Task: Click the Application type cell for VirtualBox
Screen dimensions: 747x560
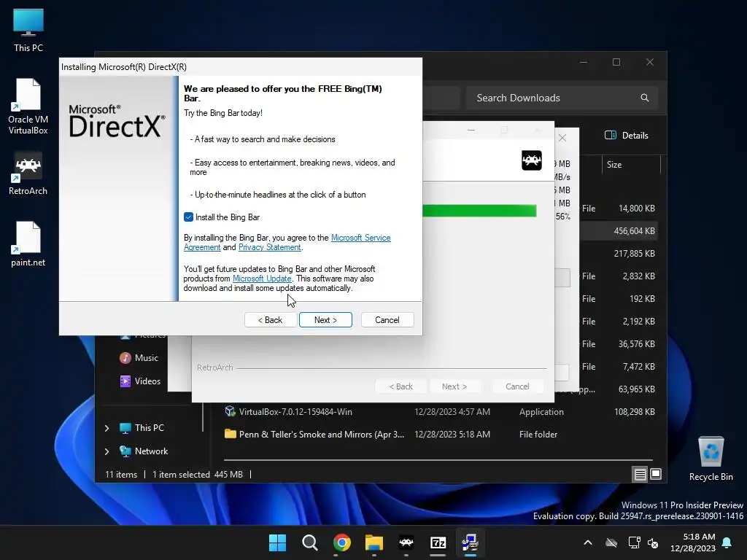Action: pyautogui.click(x=541, y=412)
